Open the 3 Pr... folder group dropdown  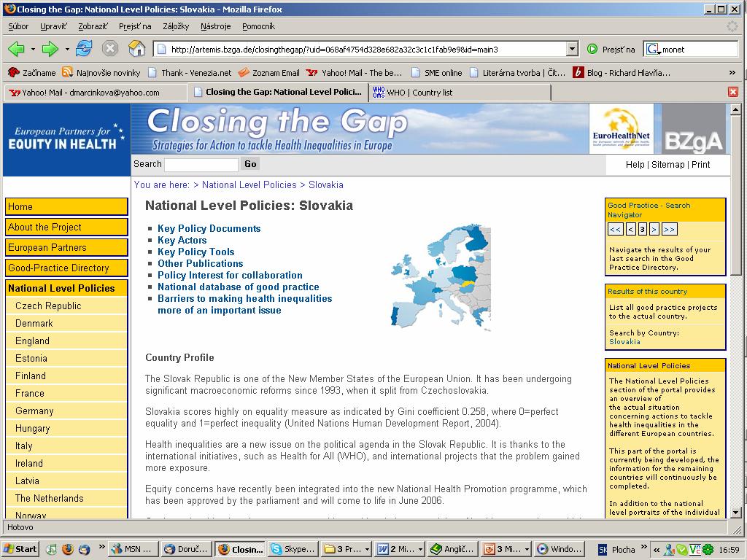tap(367, 550)
